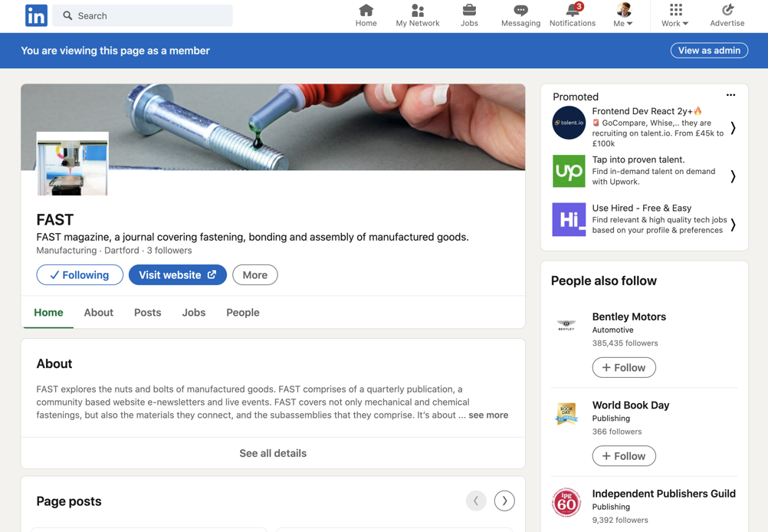The height and width of the screenshot is (532, 768).
Task: Follow World Book Day
Action: click(624, 456)
